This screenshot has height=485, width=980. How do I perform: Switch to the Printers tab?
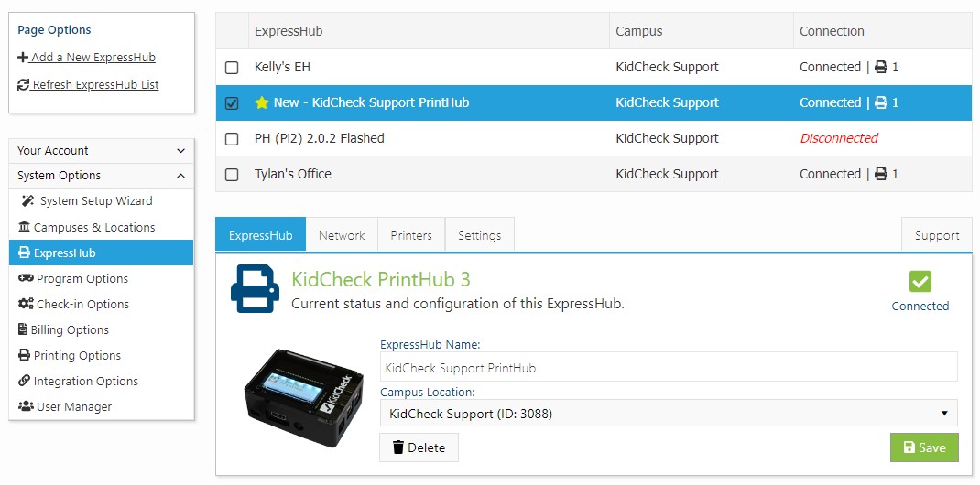pos(411,235)
